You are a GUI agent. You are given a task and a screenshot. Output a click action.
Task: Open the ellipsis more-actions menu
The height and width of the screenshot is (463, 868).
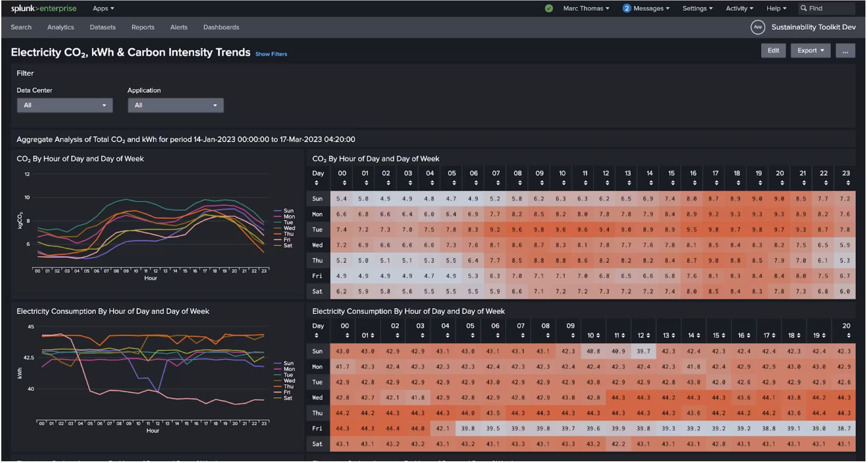tap(845, 50)
